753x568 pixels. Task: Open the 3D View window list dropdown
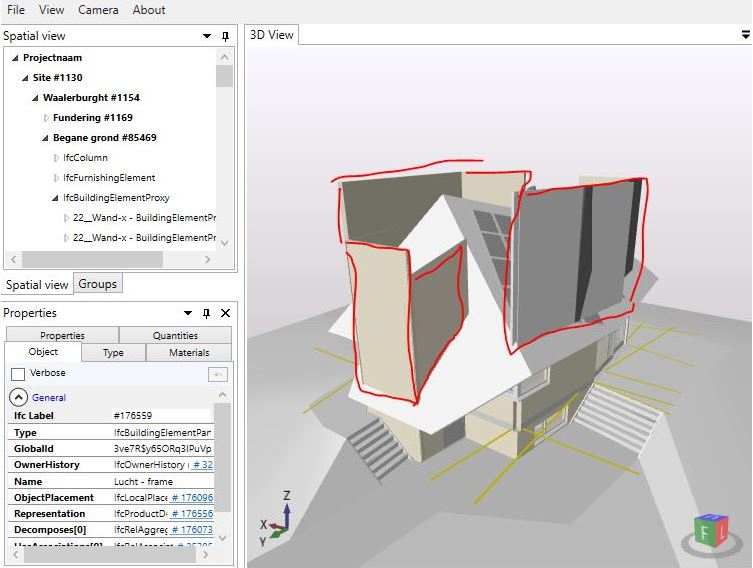[x=745, y=35]
